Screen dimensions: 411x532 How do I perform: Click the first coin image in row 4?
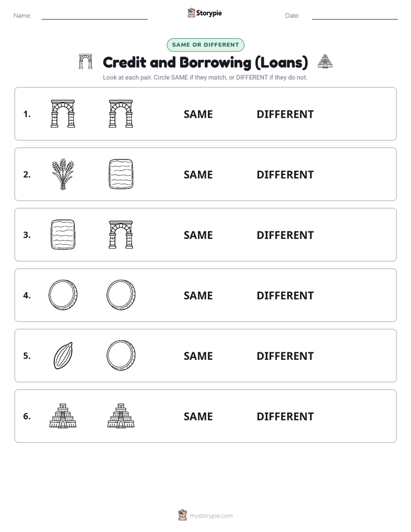[63, 295]
